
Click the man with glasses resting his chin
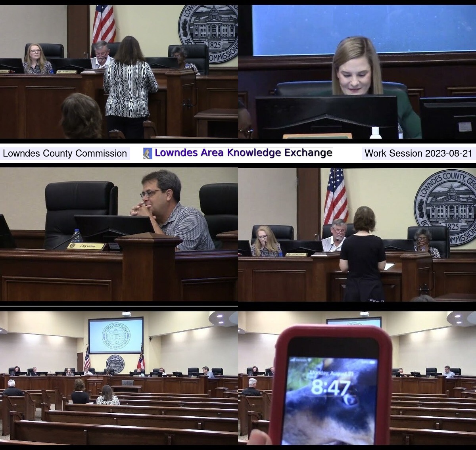pos(171,210)
